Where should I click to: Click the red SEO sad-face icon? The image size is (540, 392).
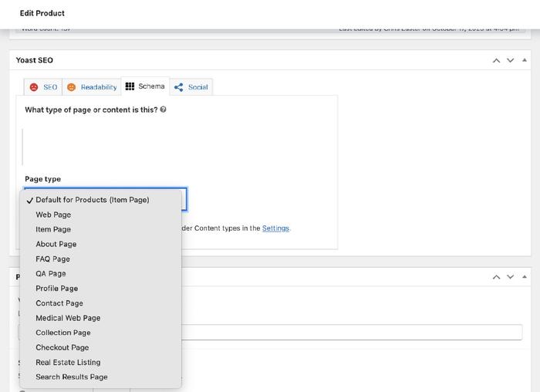click(34, 87)
